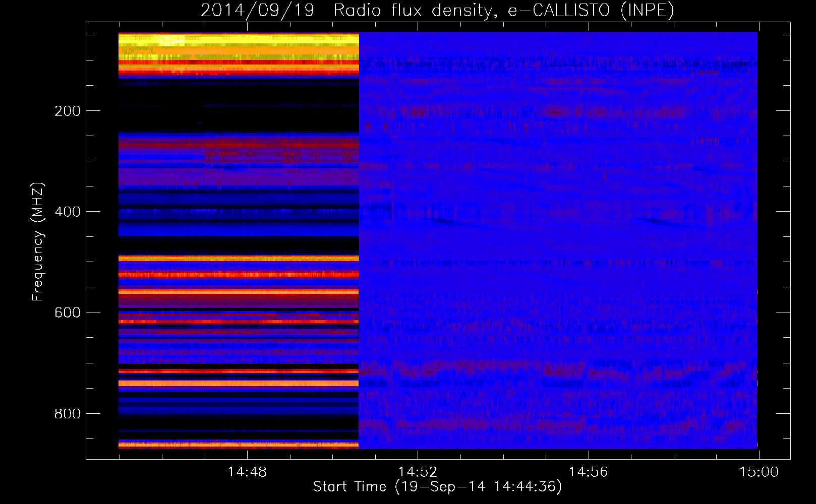Click the 'Start Time (19-Sep-14 14:44:36)' axis label
Screen dimensions: 816x504
point(437,487)
